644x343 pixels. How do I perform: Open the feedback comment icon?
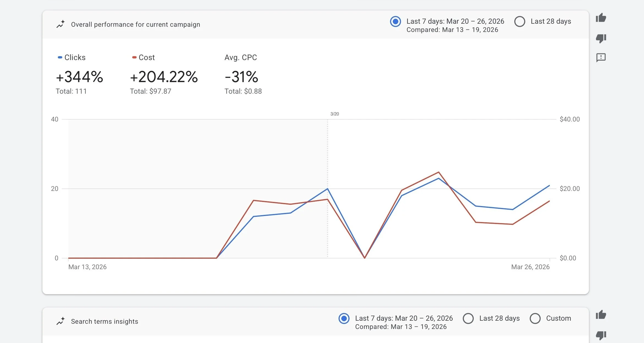coord(602,58)
